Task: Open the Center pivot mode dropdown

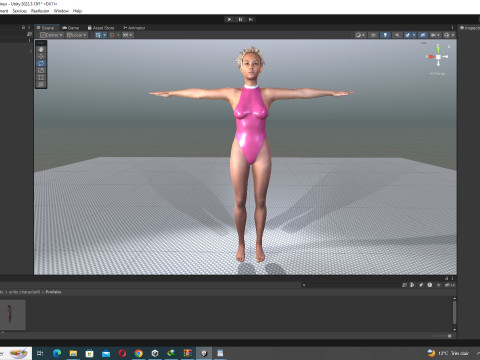Action: 51,35
